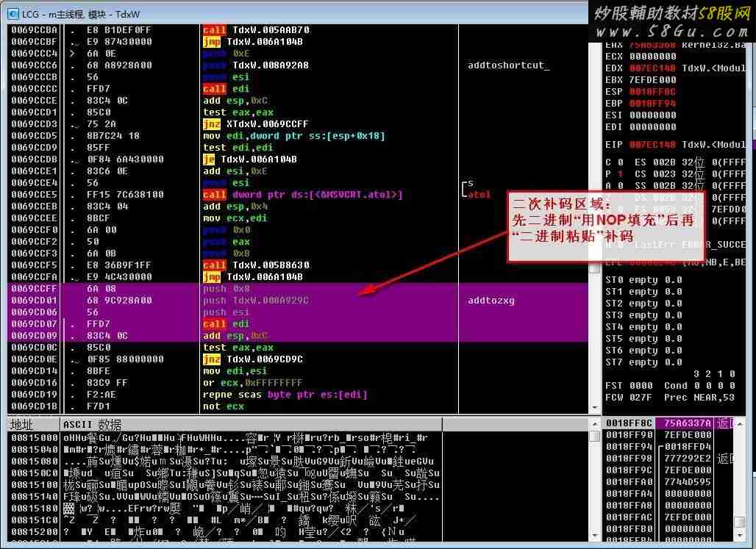The width and height of the screenshot is (756, 549).
Task: Click the FCW 027F control word
Action: click(629, 398)
